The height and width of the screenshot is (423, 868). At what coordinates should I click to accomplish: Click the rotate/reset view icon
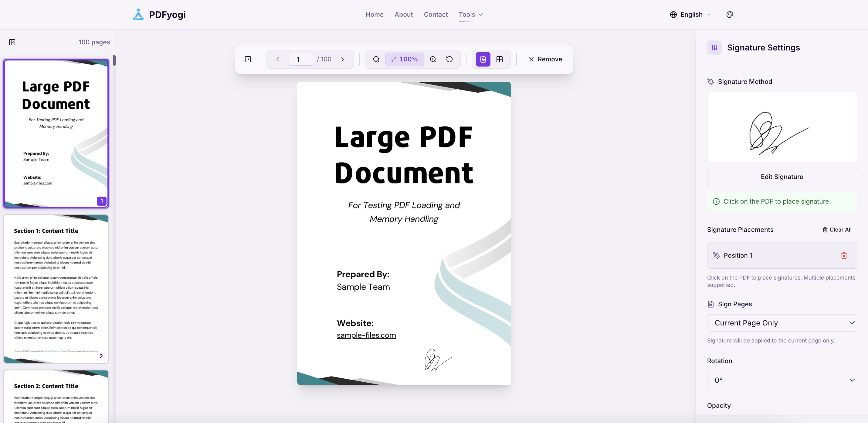pos(449,59)
